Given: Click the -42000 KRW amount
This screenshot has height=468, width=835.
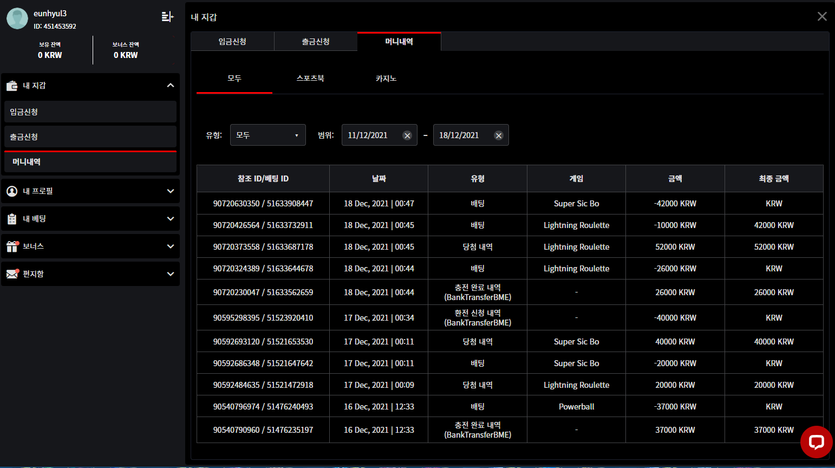Looking at the screenshot, I should 675,203.
